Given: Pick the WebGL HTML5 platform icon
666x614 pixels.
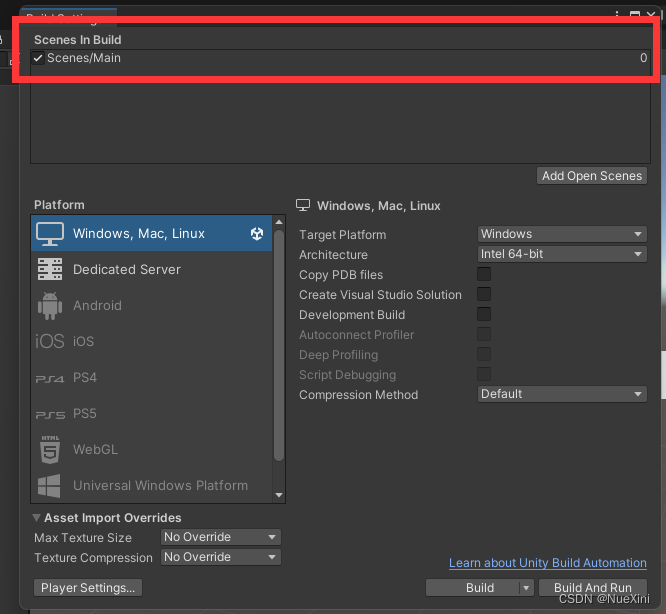Looking at the screenshot, I should click(50, 449).
